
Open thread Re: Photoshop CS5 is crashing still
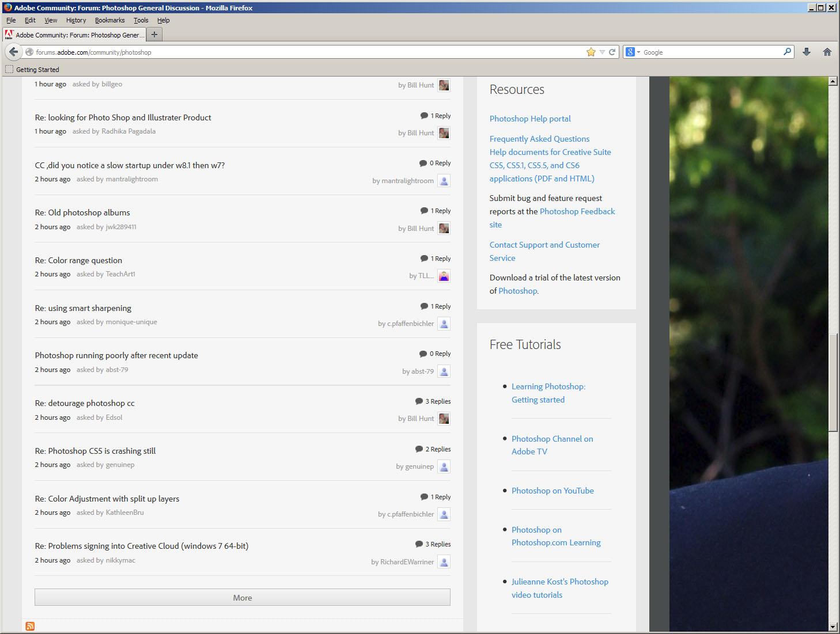(x=95, y=451)
